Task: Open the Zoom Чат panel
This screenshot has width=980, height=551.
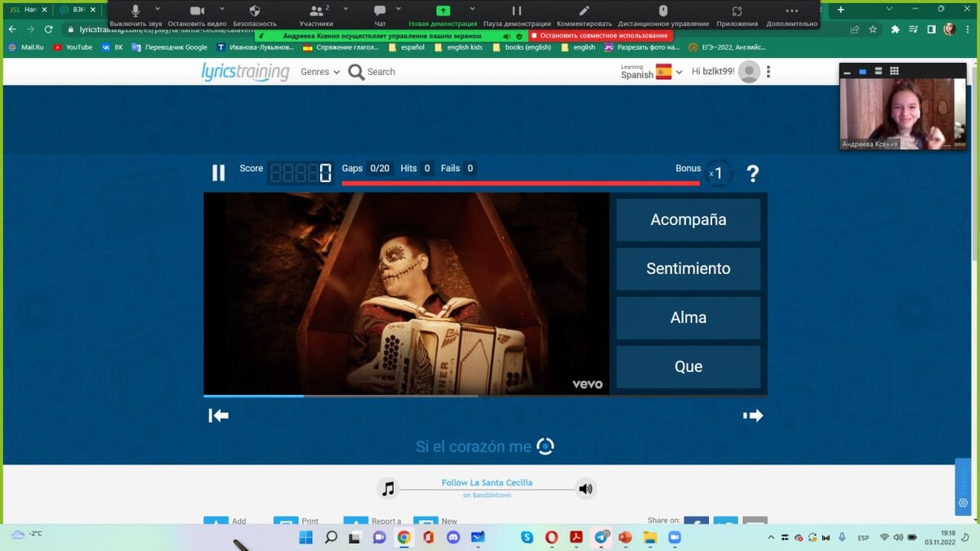Action: pos(380,15)
